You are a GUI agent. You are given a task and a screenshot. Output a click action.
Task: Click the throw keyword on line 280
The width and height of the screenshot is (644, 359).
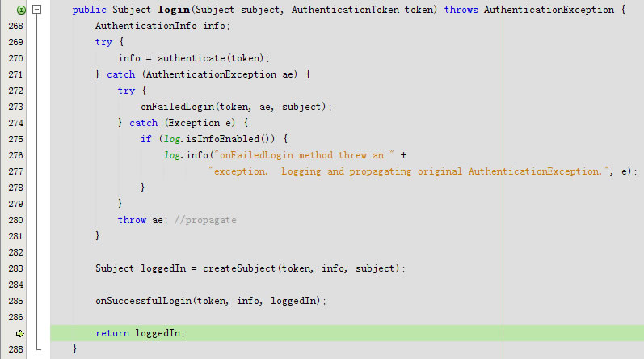[132, 220]
